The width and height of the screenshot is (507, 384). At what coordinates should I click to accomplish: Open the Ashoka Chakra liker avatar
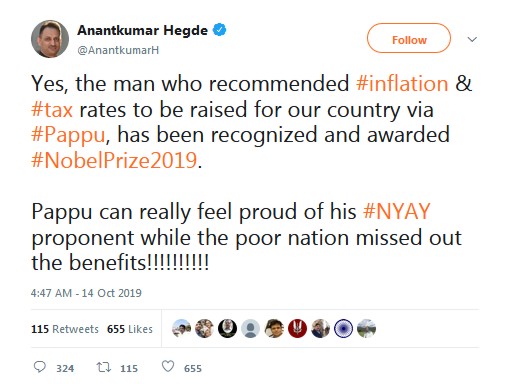pyautogui.click(x=343, y=328)
